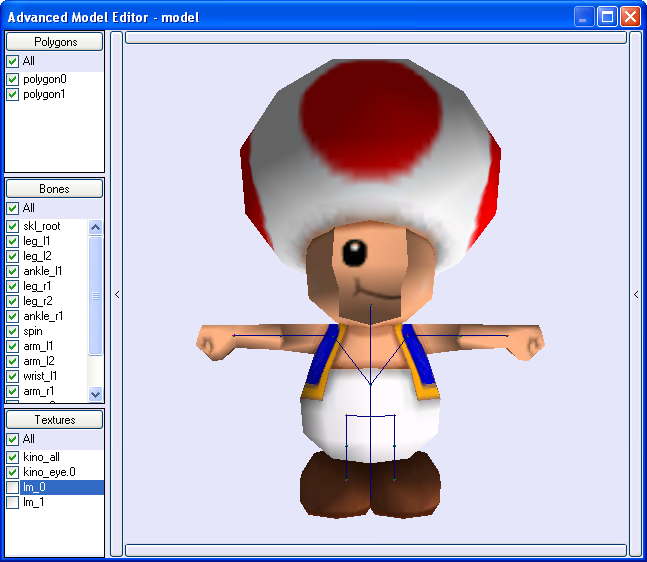Uncheck the leg_r2 bone checkbox

(12, 301)
